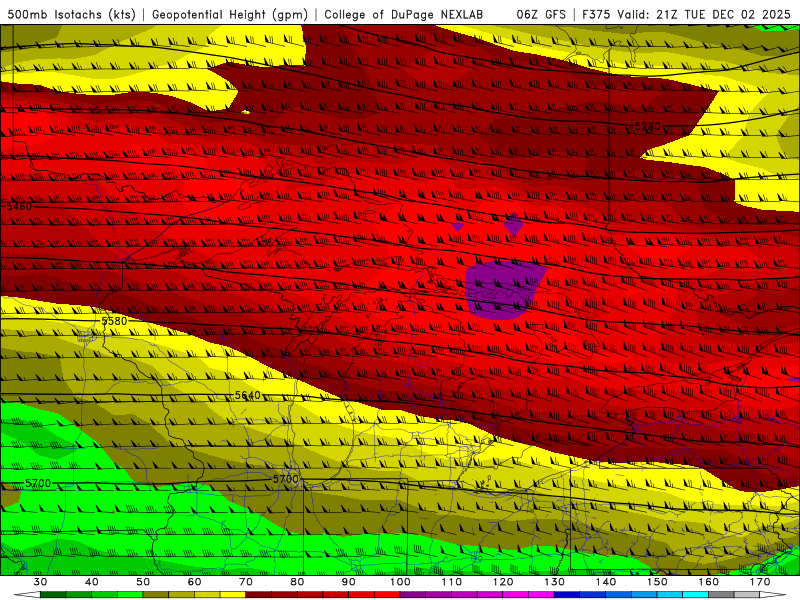The image size is (800, 600).
Task: Click the yellow legend swatch below the 70 label
Action: pos(233,595)
